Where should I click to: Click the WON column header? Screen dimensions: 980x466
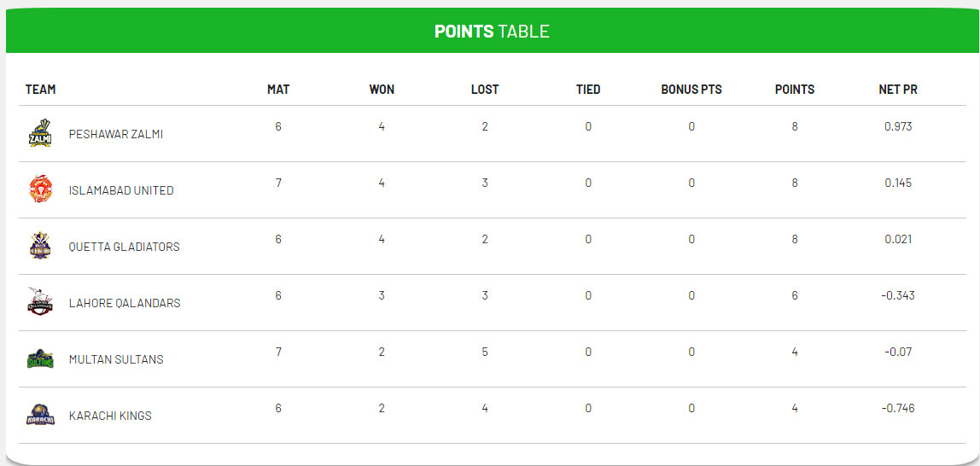(x=382, y=90)
